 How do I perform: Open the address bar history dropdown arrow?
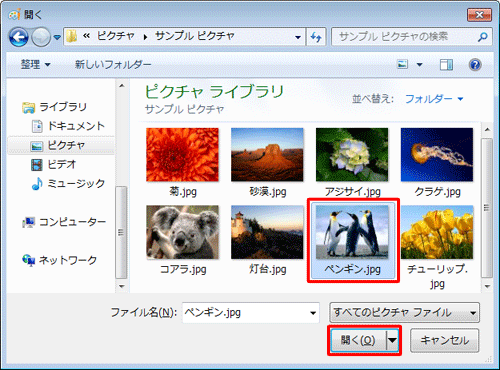coord(298,37)
